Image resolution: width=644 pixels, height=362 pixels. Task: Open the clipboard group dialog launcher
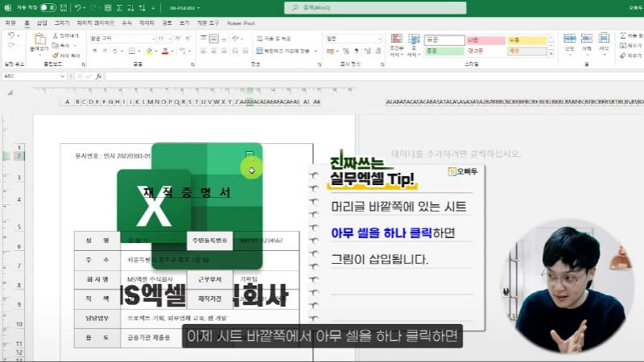[x=84, y=64]
